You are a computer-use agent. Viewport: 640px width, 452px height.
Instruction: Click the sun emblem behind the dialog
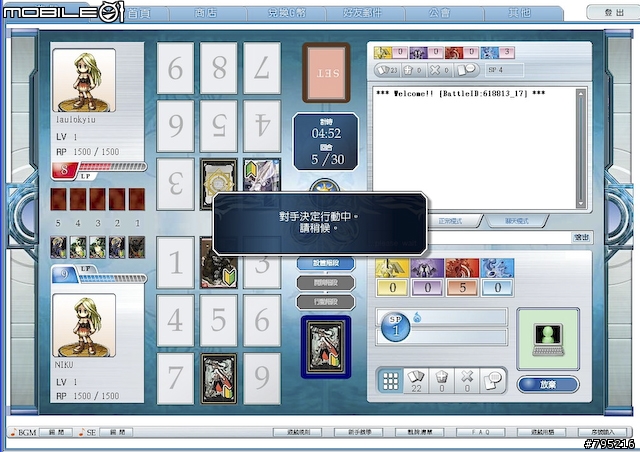(324, 186)
